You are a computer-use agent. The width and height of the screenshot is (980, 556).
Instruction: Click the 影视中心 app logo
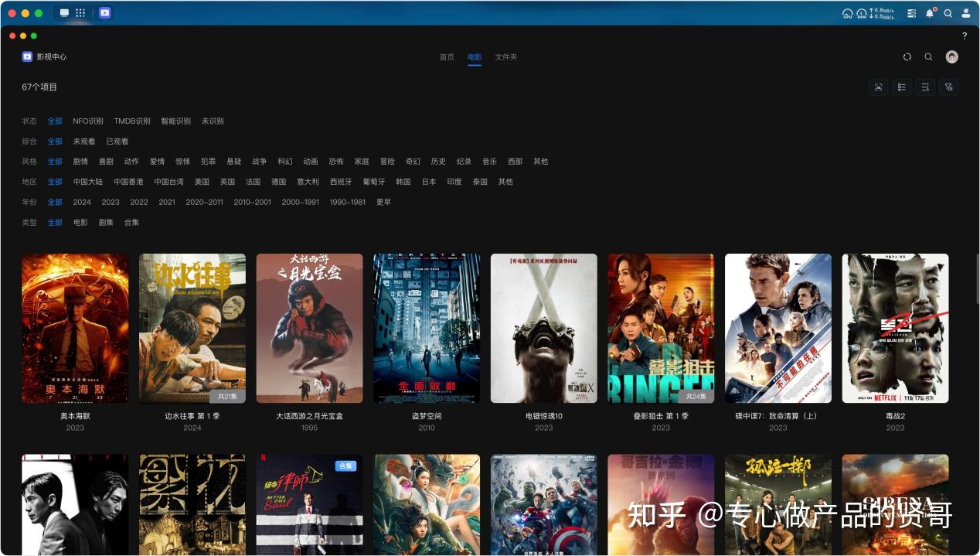tap(27, 56)
